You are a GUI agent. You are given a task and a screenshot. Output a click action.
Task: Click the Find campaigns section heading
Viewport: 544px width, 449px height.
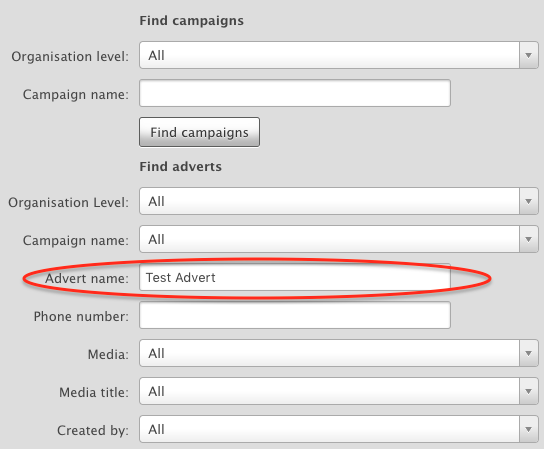point(192,21)
